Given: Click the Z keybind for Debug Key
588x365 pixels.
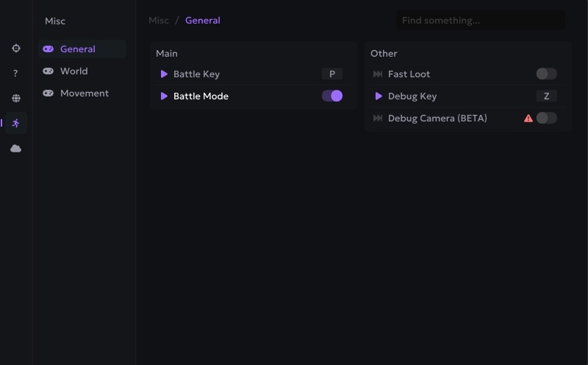Looking at the screenshot, I should 546,96.
